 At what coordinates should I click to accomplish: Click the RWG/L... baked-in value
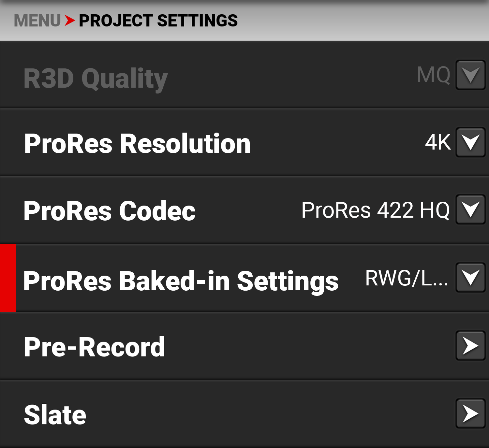click(407, 279)
